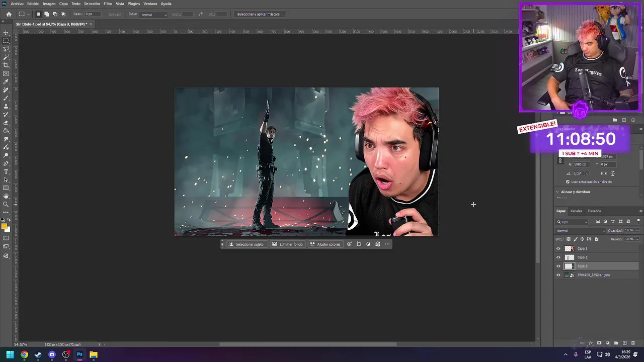Open the Archivo menu
The image size is (644, 362).
point(17,4)
